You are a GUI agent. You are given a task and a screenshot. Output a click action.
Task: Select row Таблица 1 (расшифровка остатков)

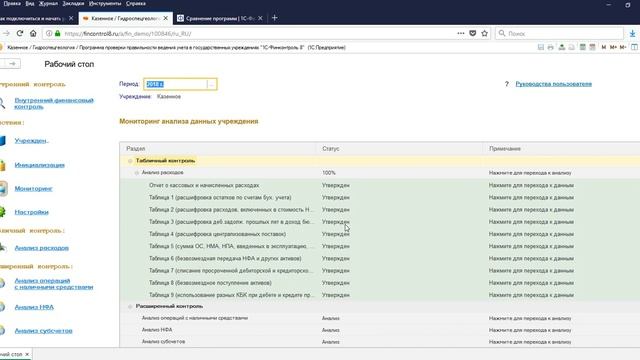pos(380,198)
